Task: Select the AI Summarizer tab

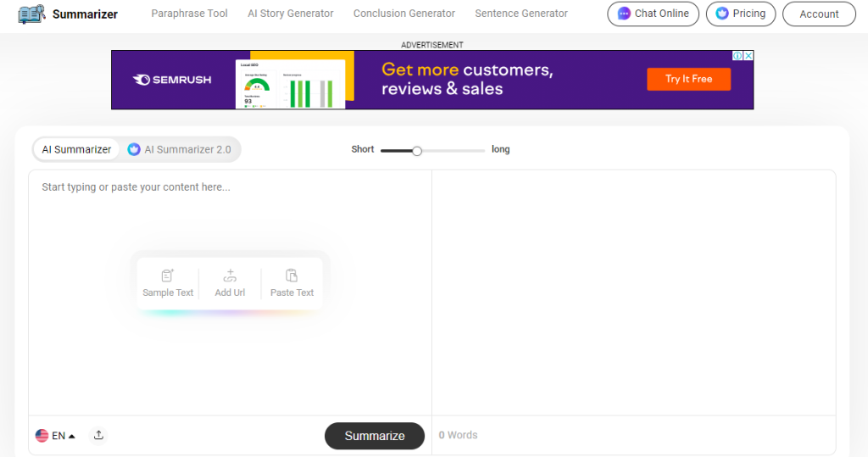Action: [76, 149]
